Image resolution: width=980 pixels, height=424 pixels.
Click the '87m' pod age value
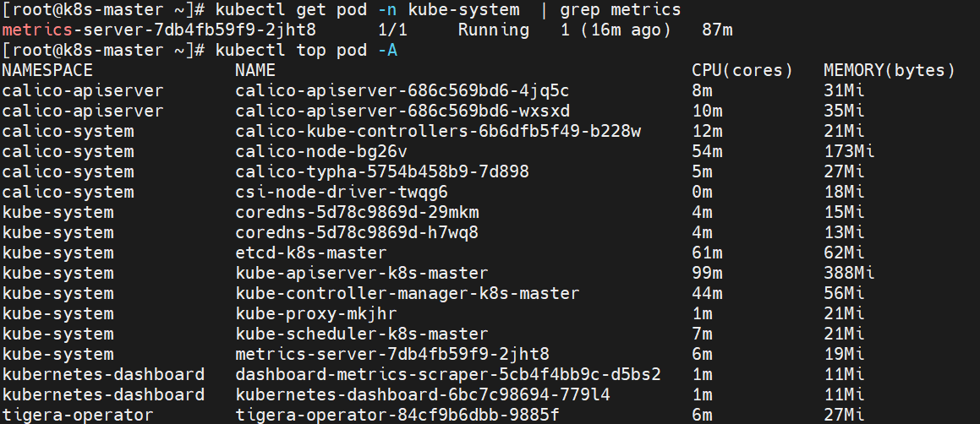pos(717,30)
